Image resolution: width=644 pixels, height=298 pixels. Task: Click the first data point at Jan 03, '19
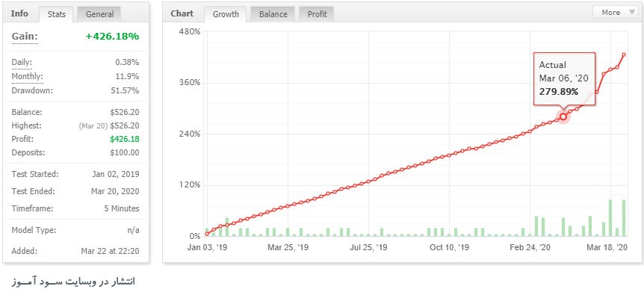[207, 234]
